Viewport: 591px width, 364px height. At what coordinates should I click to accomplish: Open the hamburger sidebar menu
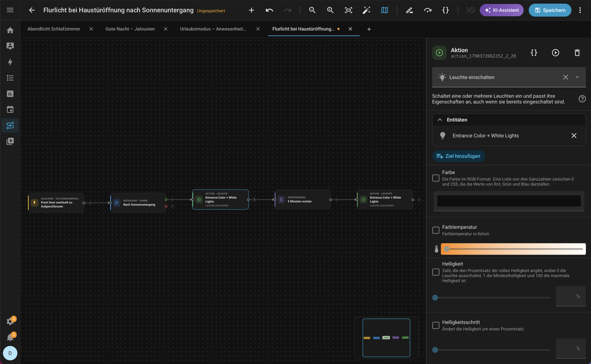(x=10, y=10)
